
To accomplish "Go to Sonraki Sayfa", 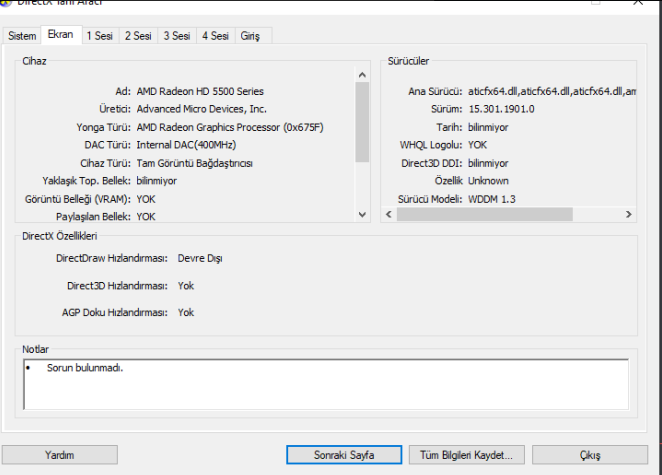I will [344, 455].
